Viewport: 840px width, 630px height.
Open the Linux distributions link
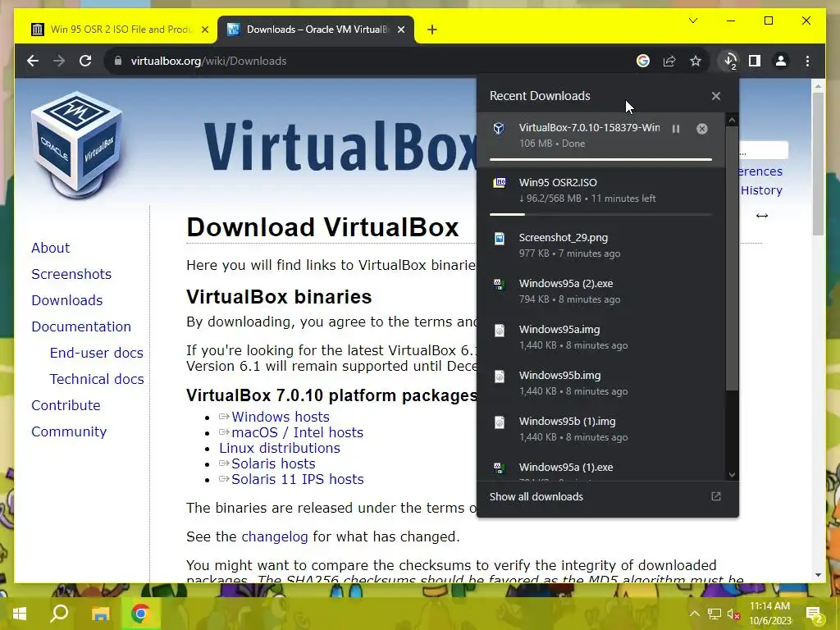280,448
